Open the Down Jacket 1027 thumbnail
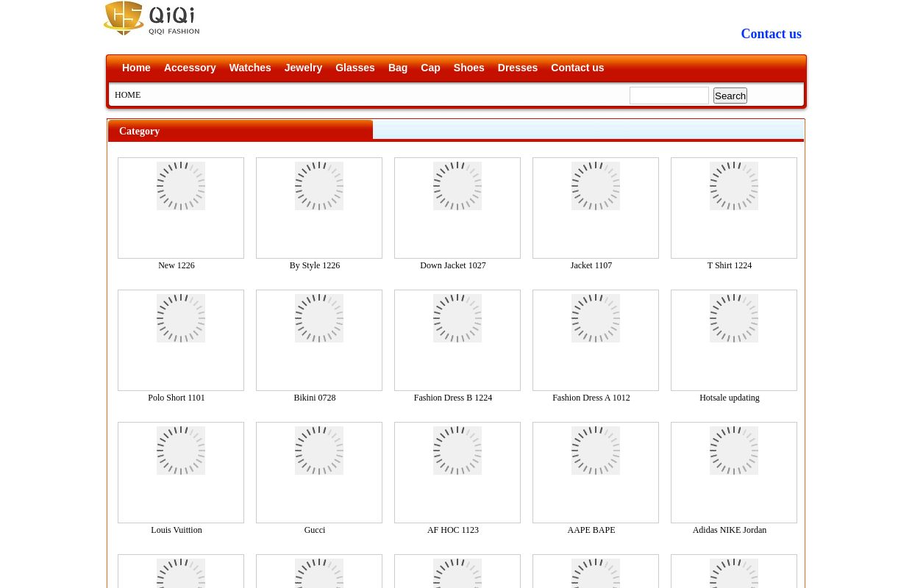 (457, 207)
